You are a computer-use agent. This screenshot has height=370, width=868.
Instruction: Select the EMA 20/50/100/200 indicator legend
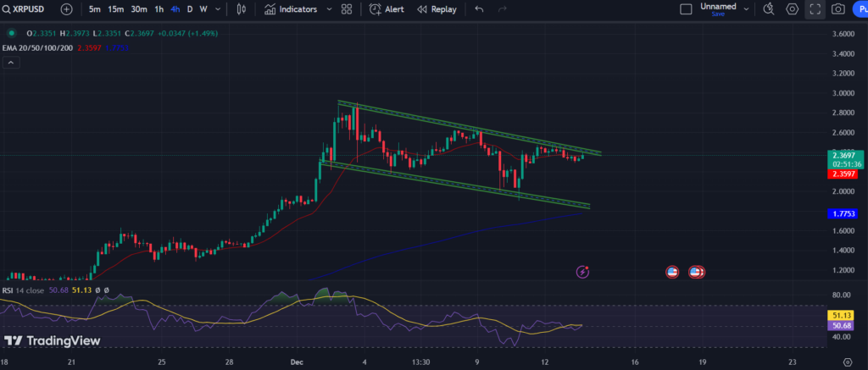pos(37,48)
